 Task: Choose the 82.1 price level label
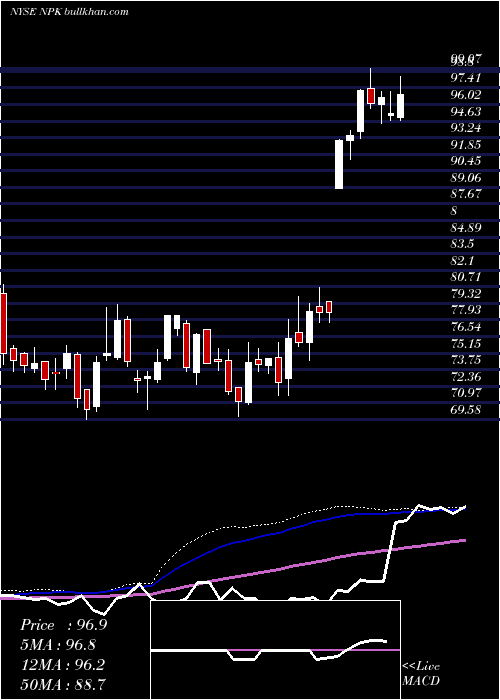[x=463, y=261]
